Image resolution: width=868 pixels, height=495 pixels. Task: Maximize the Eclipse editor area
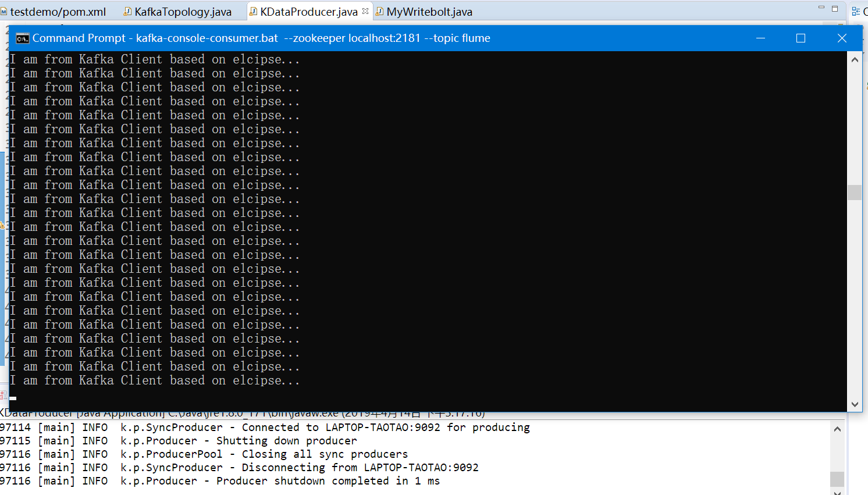tap(835, 8)
